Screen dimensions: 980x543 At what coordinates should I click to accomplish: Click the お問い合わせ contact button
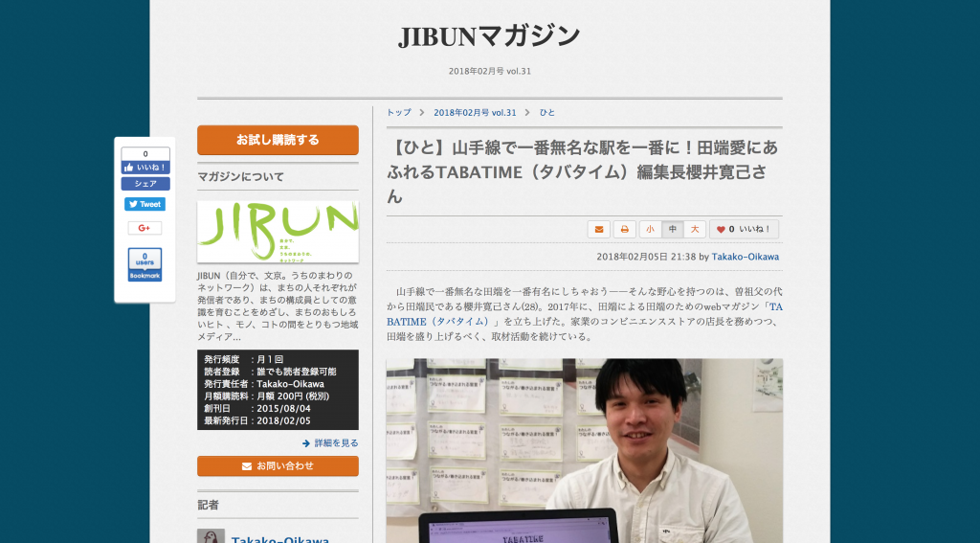(x=278, y=466)
